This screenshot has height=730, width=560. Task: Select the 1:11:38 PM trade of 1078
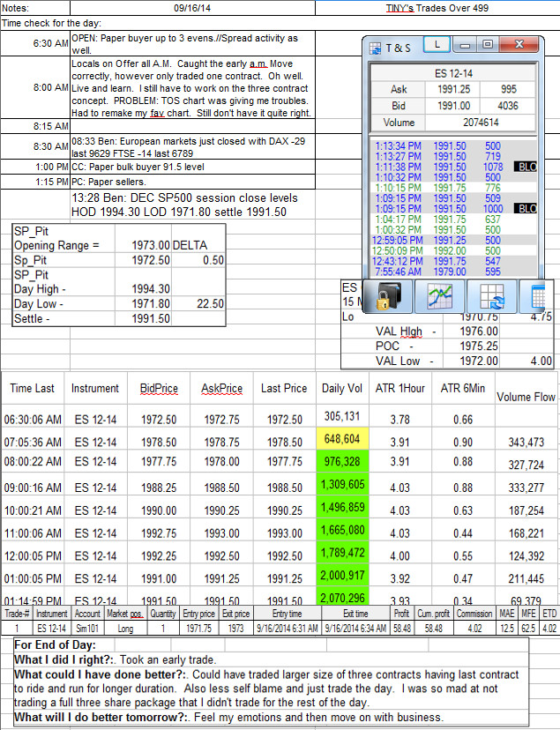453,167
